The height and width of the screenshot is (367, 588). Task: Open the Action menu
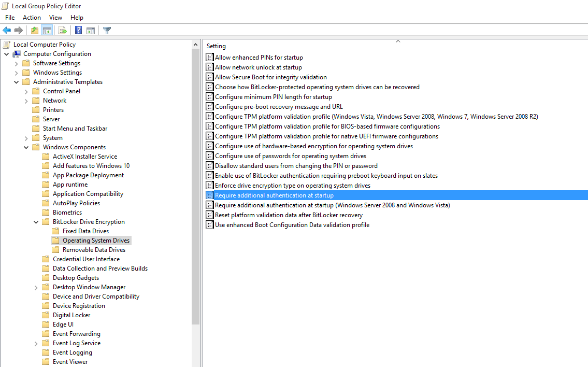[x=32, y=18]
